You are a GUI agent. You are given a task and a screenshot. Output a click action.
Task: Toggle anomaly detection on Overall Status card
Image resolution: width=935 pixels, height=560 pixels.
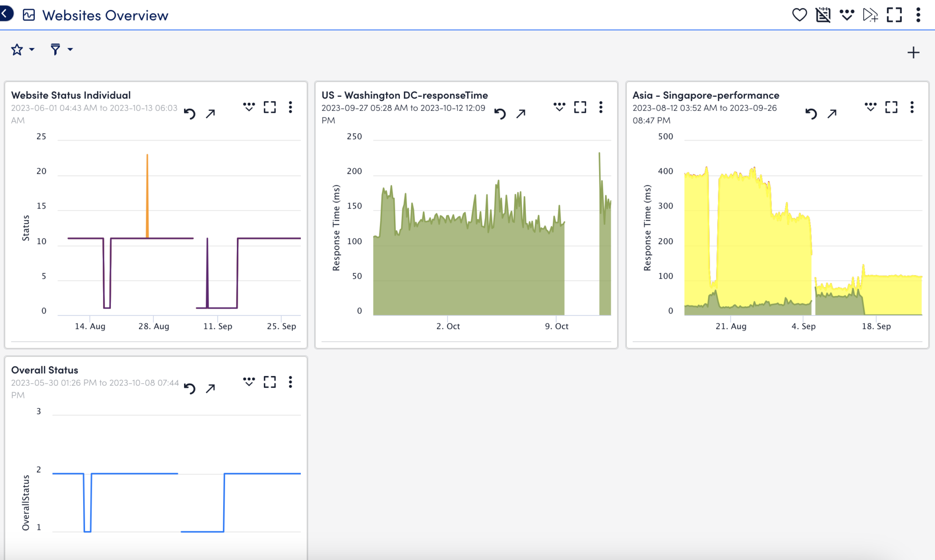coord(249,382)
